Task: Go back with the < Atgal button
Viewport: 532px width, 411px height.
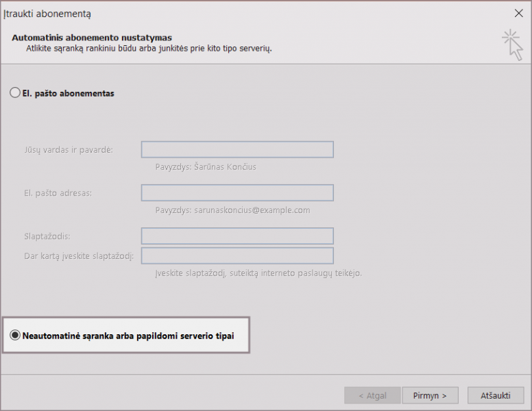Action: (373, 395)
